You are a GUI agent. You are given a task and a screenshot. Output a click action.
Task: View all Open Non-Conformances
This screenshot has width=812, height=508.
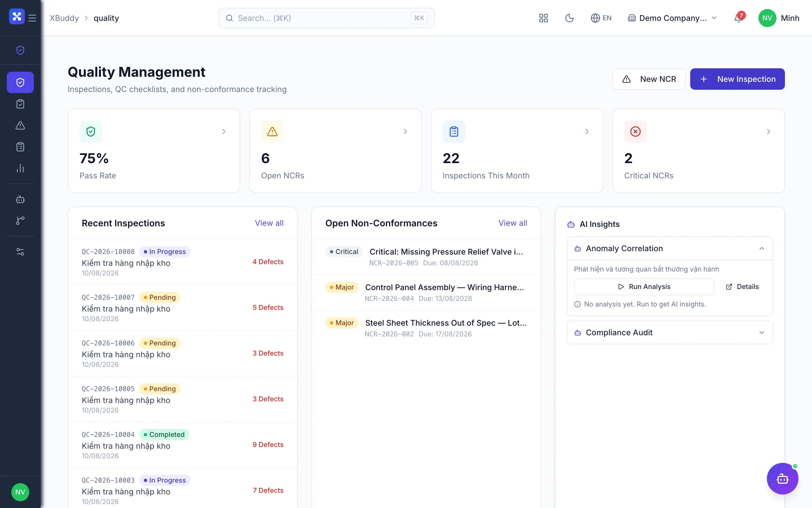[513, 223]
